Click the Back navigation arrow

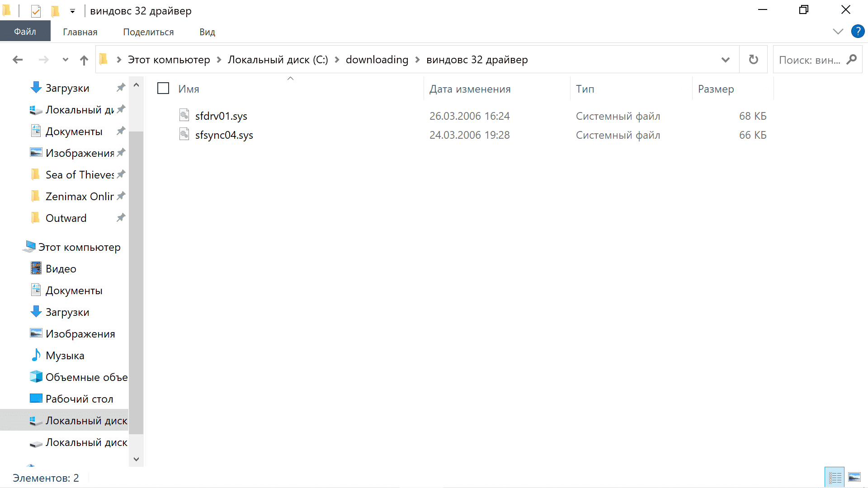point(18,60)
